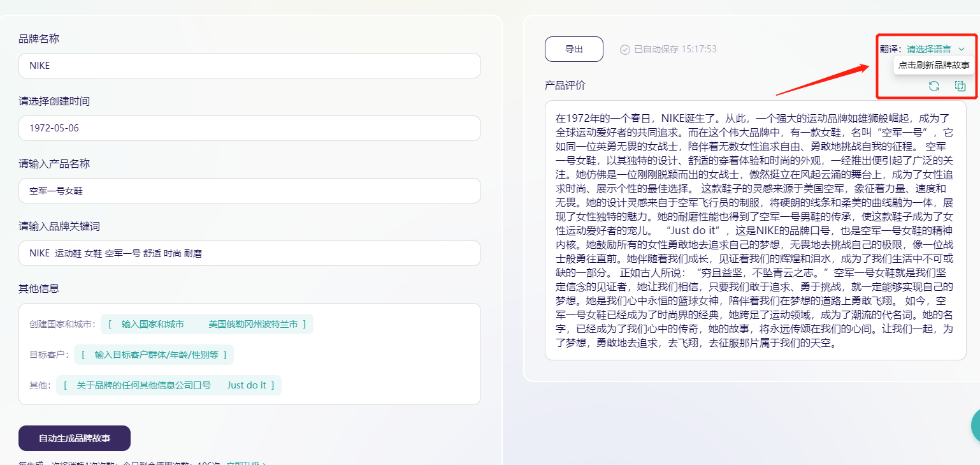Click the refresh brand story icon

click(x=933, y=86)
